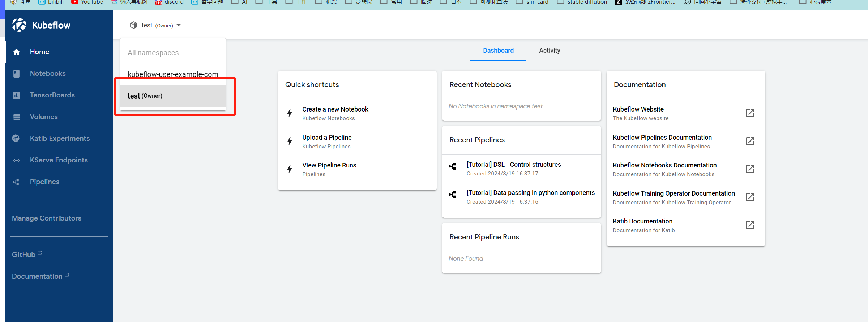The height and width of the screenshot is (322, 868).
Task: Click pipeline icon beside Data passing in python components
Action: 453,195
